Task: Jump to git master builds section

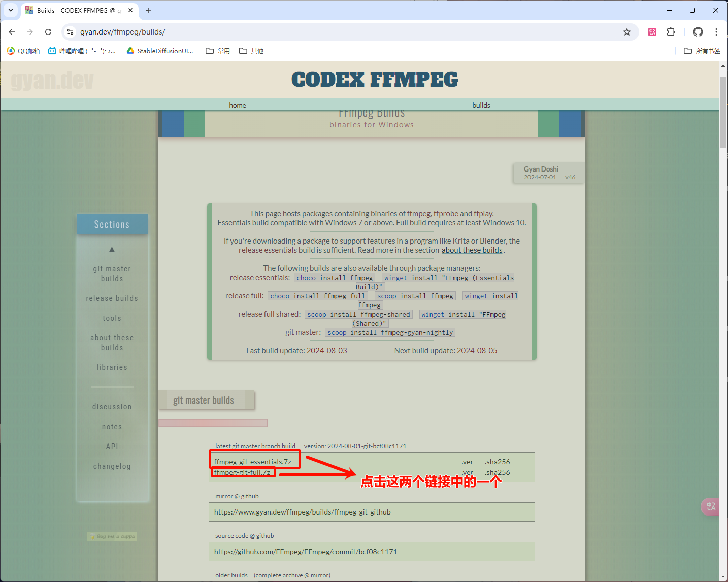Action: click(x=112, y=273)
